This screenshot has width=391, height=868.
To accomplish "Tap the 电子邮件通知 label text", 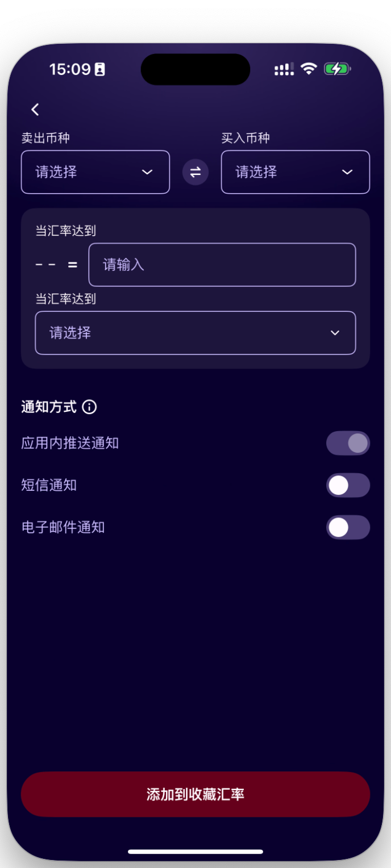I will (x=63, y=527).
